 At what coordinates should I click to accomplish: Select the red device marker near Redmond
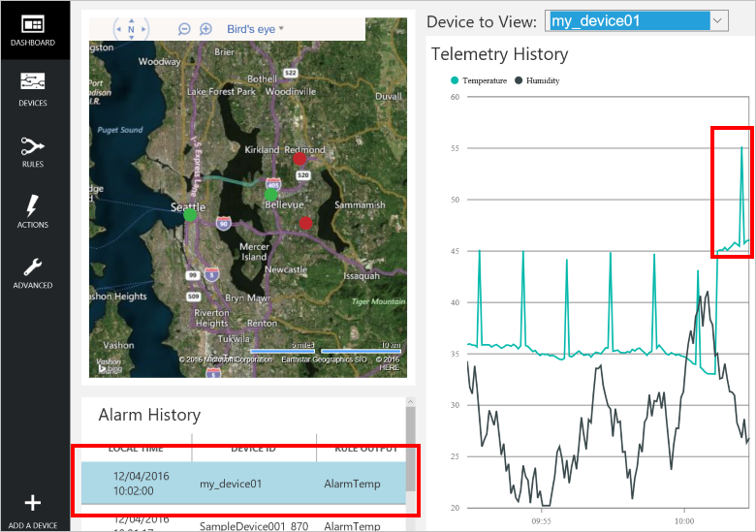click(299, 160)
